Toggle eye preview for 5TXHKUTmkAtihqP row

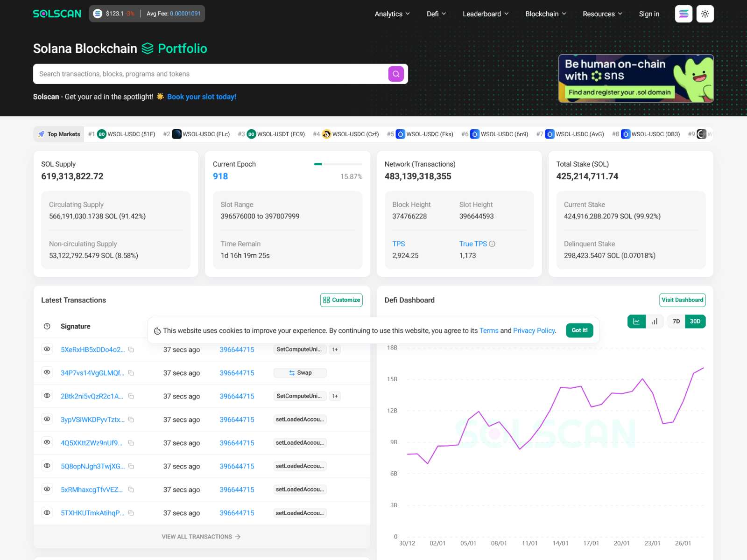point(47,512)
